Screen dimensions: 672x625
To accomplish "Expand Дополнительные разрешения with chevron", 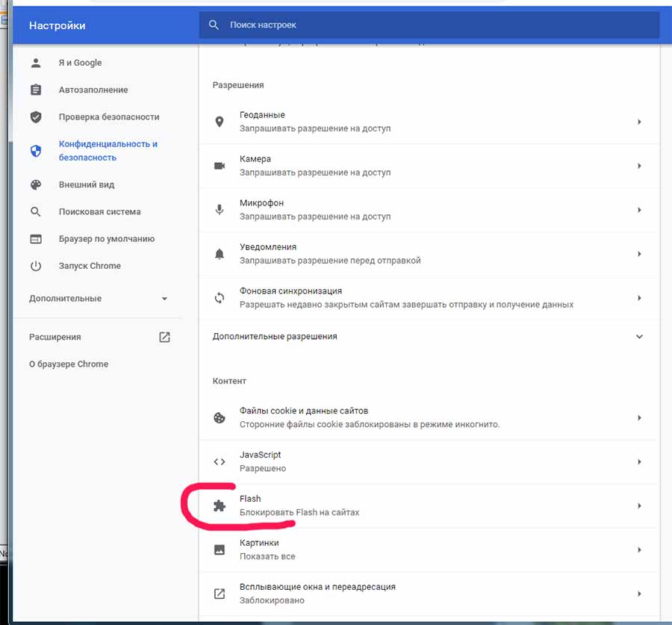I will (x=639, y=337).
